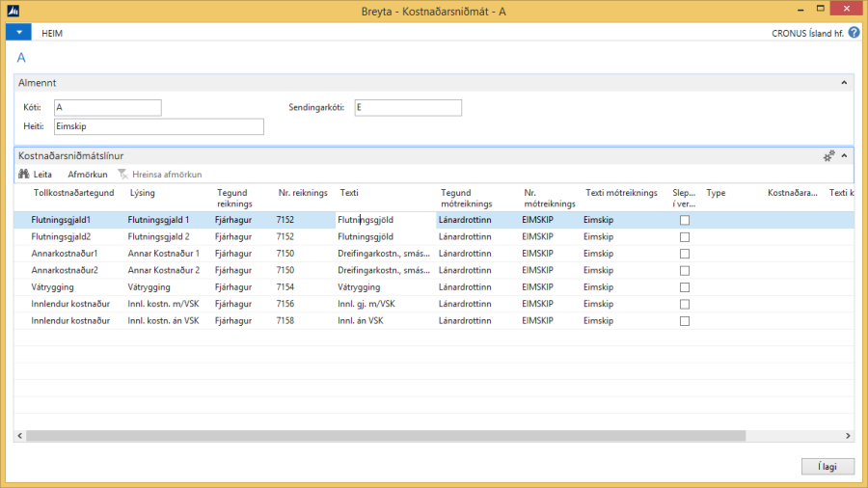
Task: Check the box in the Annarkostnaður2 row
Action: [685, 270]
